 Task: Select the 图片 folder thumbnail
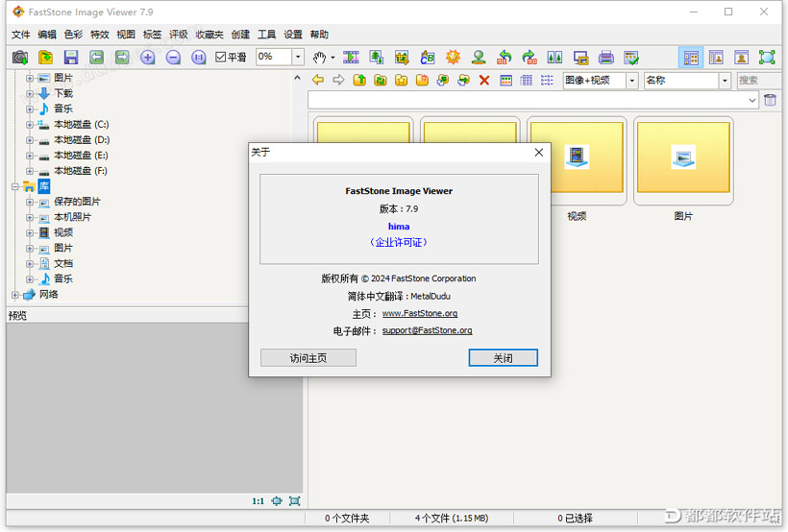[683, 160]
